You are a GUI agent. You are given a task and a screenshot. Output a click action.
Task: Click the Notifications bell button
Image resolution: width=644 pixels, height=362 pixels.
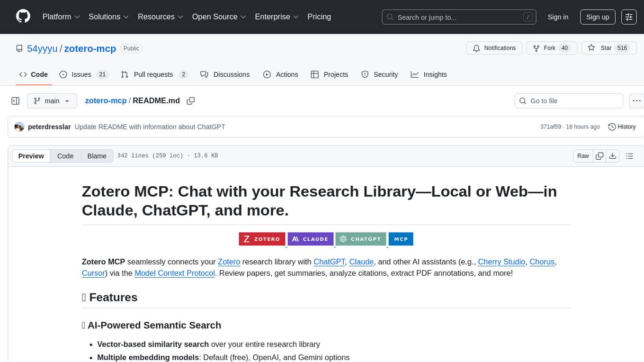494,48
